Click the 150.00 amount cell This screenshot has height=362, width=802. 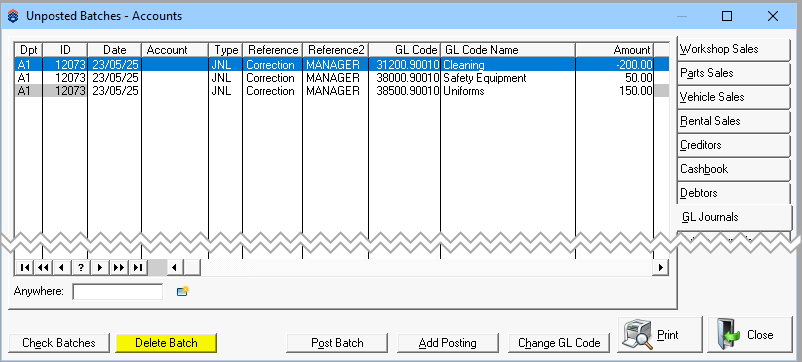614,91
